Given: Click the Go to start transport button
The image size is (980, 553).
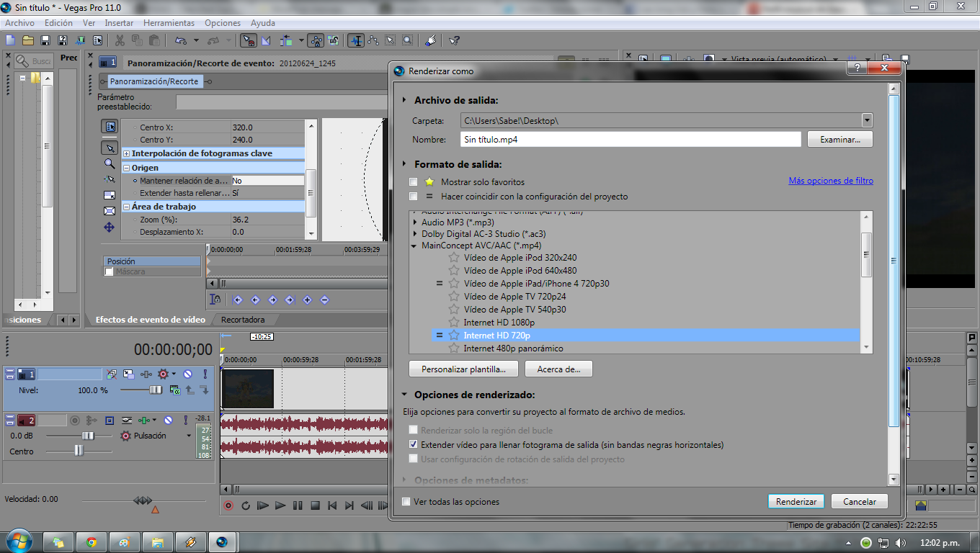Looking at the screenshot, I should coord(332,505).
